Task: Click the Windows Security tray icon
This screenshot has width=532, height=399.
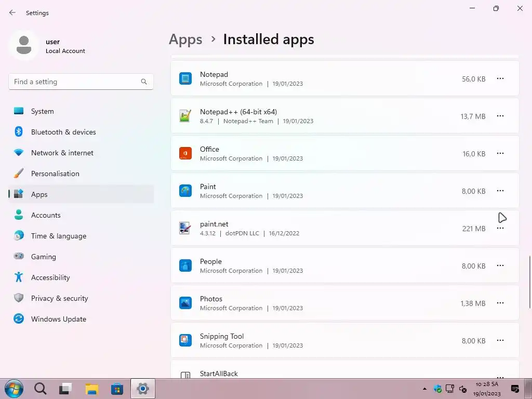Action: coord(437,389)
